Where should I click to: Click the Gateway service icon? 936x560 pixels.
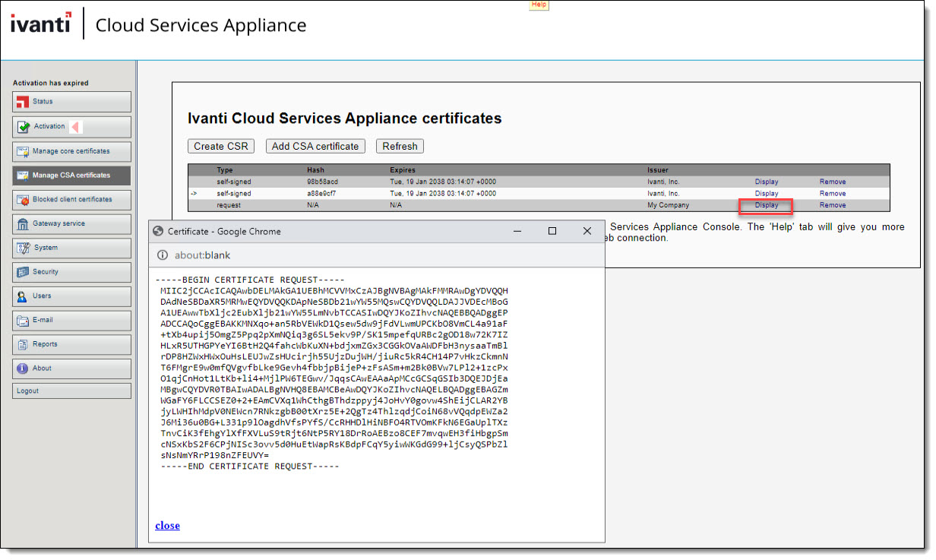(23, 224)
